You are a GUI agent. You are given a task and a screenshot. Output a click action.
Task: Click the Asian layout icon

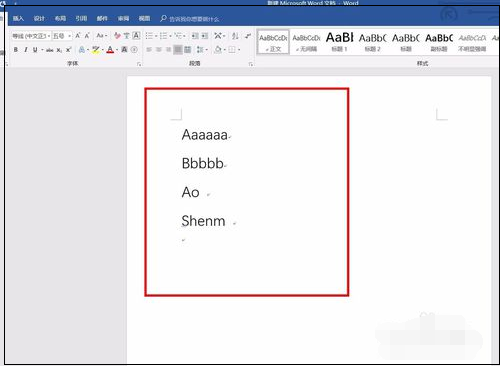tap(218, 35)
